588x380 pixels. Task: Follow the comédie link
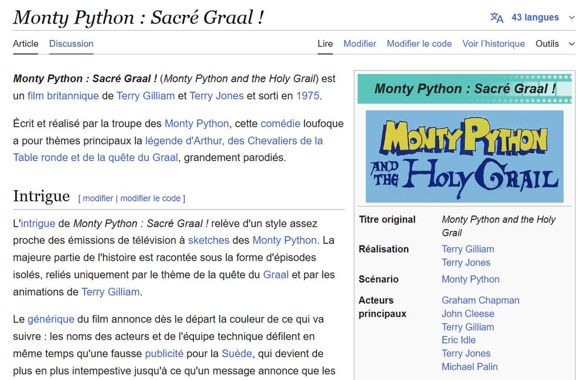pos(280,124)
